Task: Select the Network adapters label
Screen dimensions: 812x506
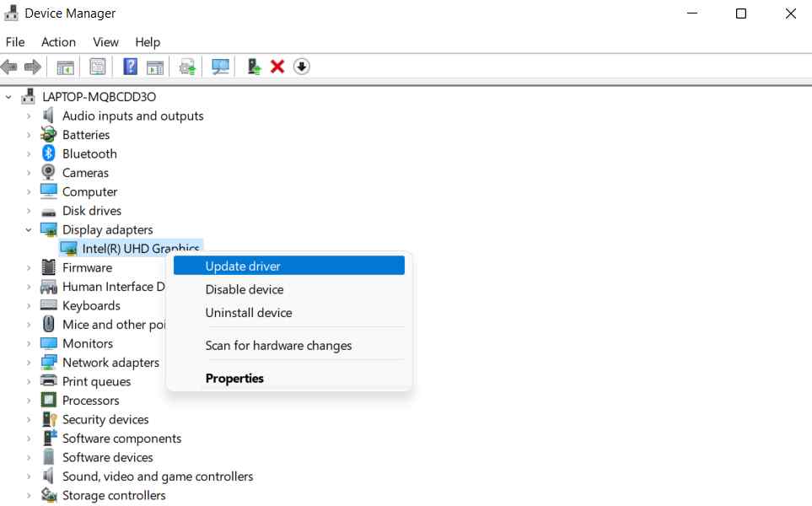Action: [110, 363]
